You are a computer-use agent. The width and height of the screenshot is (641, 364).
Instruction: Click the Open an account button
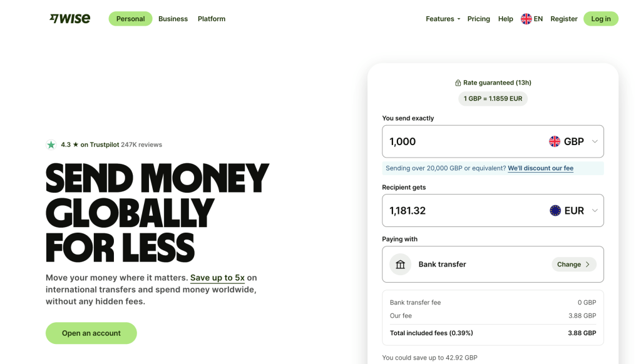pos(91,333)
